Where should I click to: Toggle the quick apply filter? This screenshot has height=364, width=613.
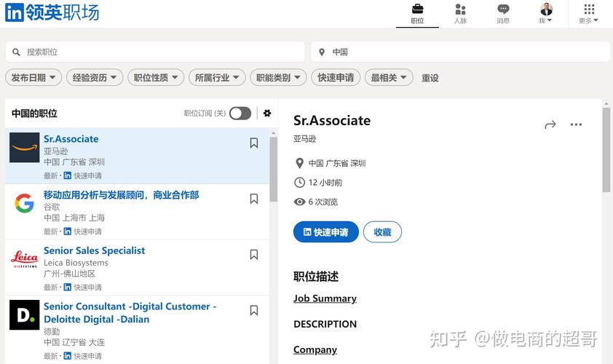tap(336, 77)
